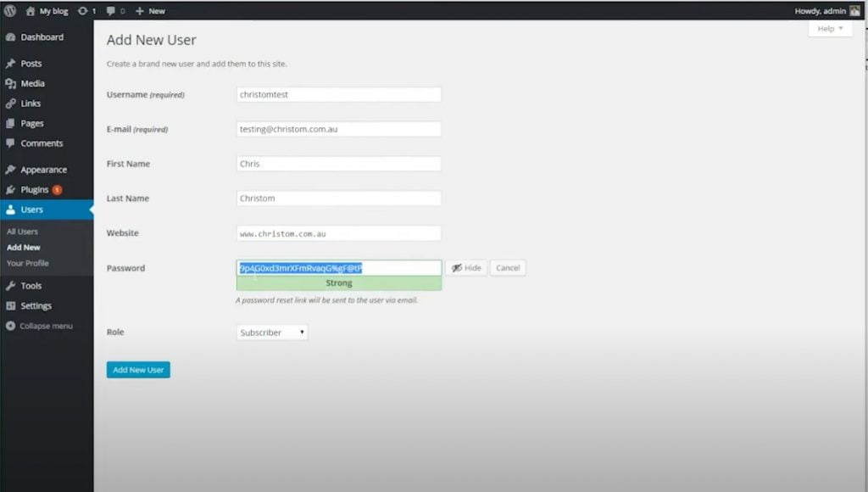This screenshot has height=492, width=868.
Task: Cancel the generated password
Action: pos(508,268)
